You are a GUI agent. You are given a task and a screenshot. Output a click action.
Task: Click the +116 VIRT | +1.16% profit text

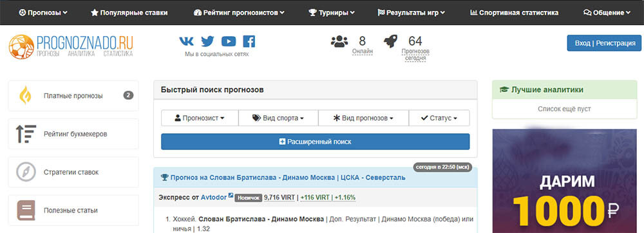coord(328,198)
